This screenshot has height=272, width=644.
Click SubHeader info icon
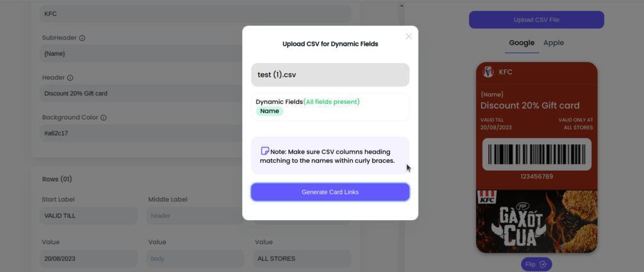point(82,38)
